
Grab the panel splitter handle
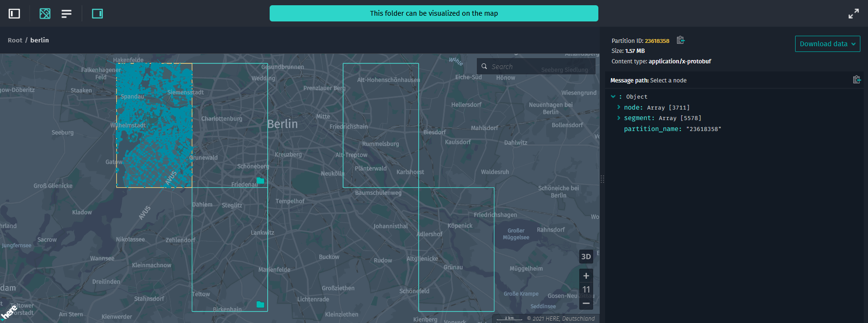point(602,179)
